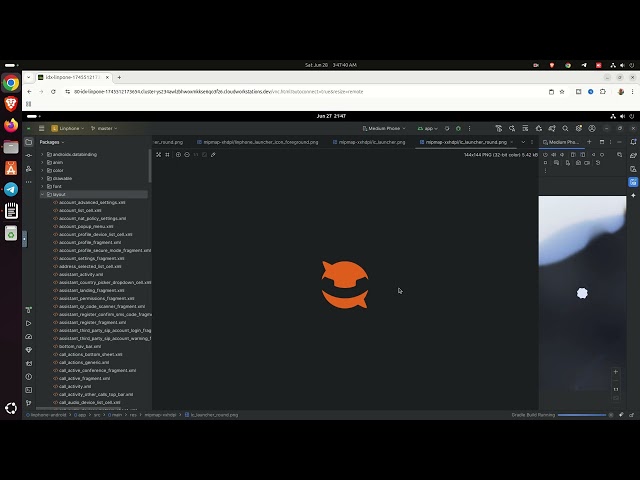Viewport: 640px width, 480px height.
Task: Select assistant_register_fragment.xml file
Action: (90, 322)
